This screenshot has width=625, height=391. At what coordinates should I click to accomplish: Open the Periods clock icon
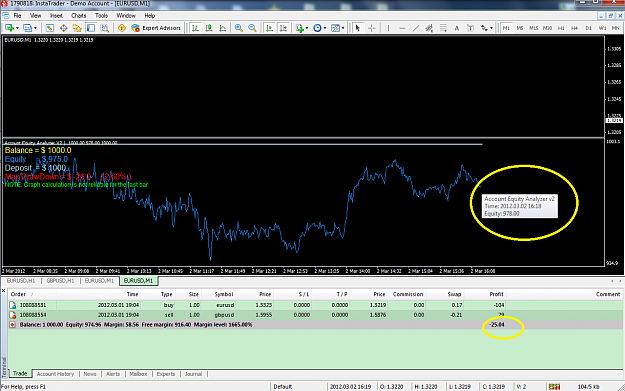pyautogui.click(x=317, y=28)
